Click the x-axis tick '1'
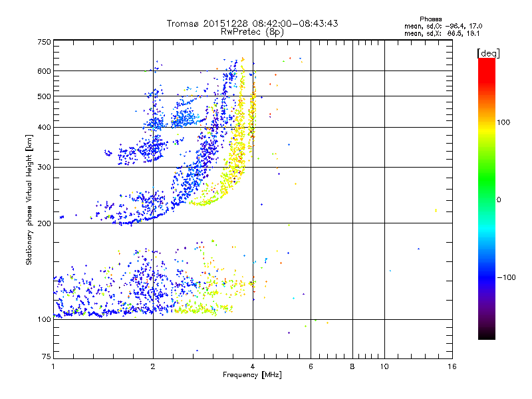 pyautogui.click(x=53, y=366)
